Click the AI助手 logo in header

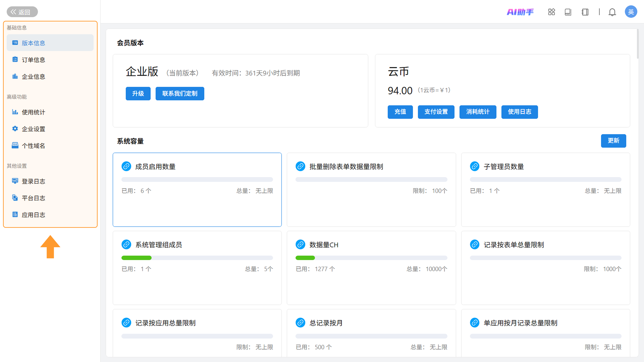520,12
